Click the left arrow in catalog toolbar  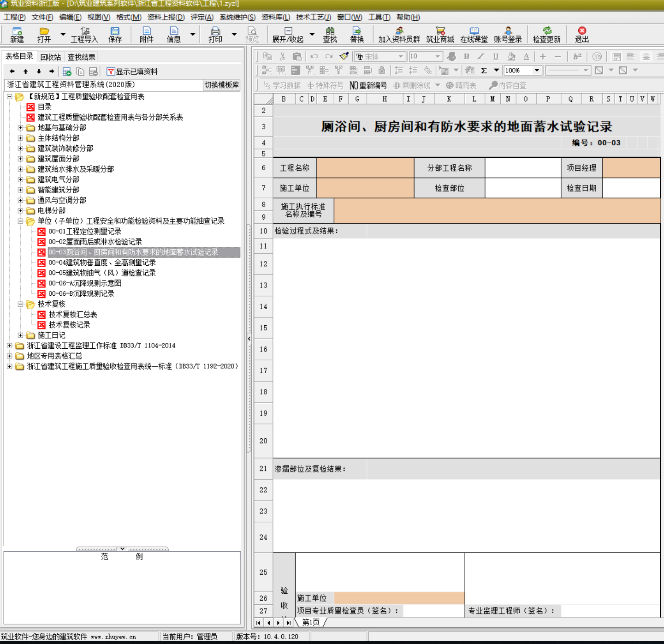(12, 72)
